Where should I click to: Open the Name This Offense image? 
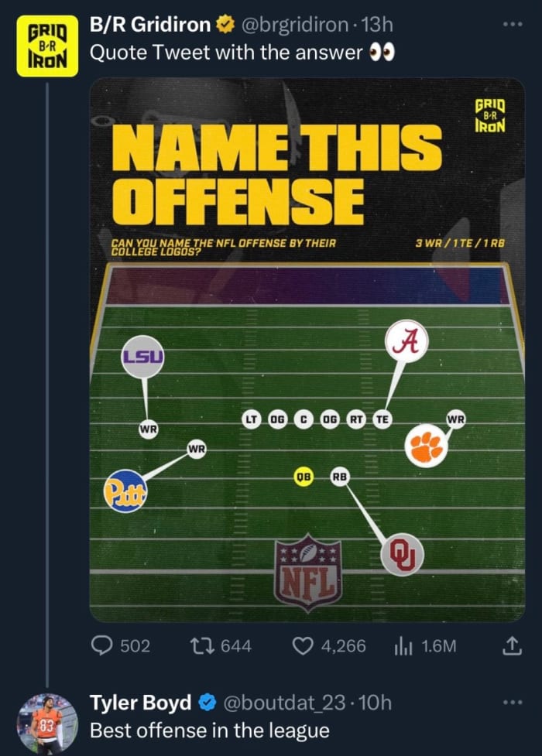(x=307, y=350)
